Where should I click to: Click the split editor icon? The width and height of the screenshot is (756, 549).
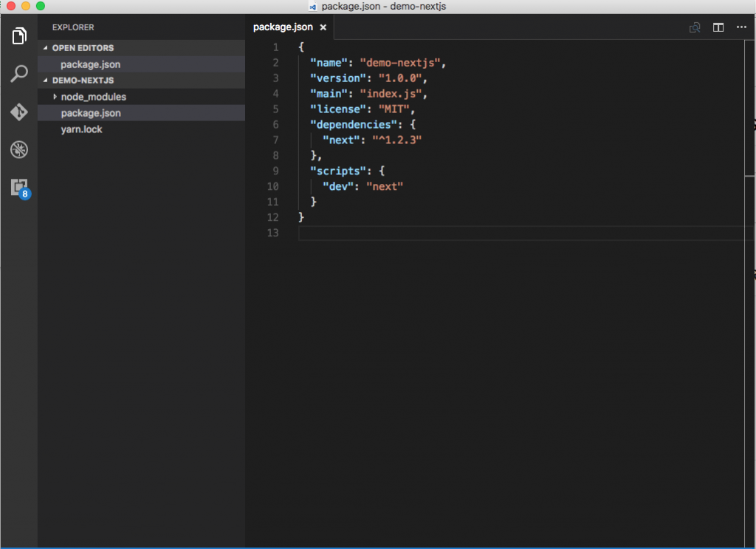718,27
